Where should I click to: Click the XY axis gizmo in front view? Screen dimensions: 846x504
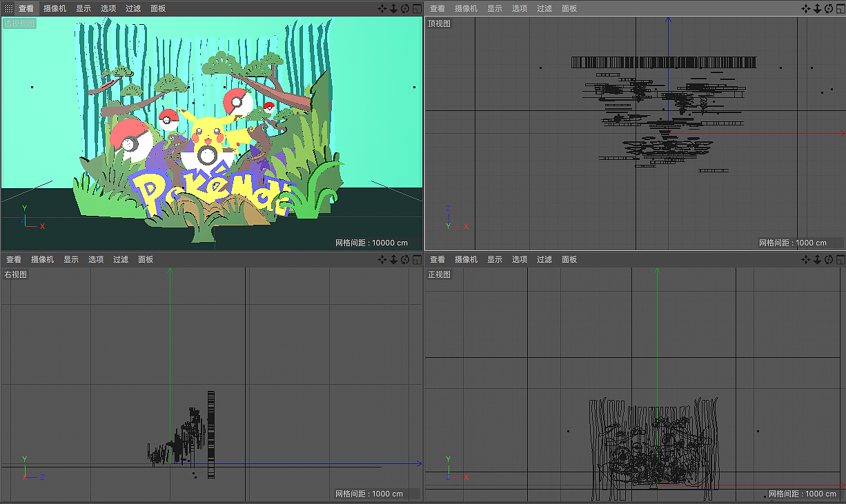point(456,468)
